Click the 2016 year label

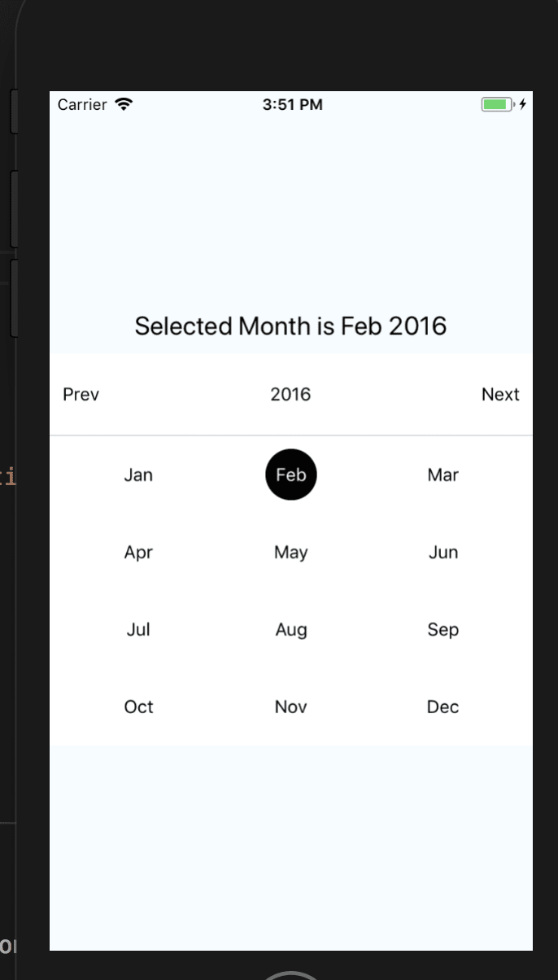(291, 394)
